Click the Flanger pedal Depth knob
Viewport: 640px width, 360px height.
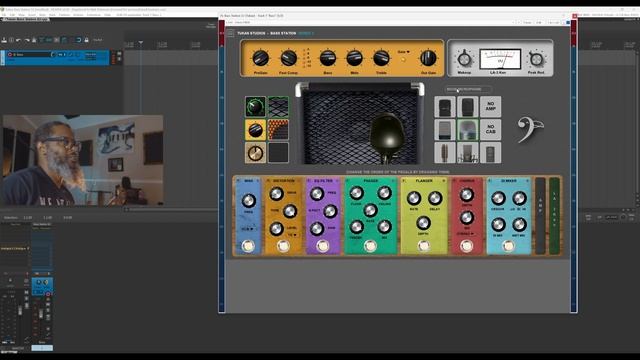tap(423, 223)
